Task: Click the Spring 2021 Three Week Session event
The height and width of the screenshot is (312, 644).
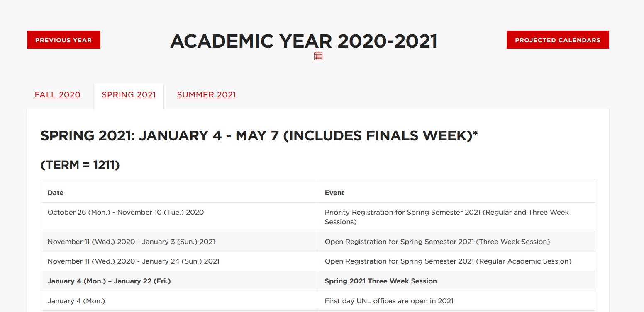Action: [x=381, y=281]
